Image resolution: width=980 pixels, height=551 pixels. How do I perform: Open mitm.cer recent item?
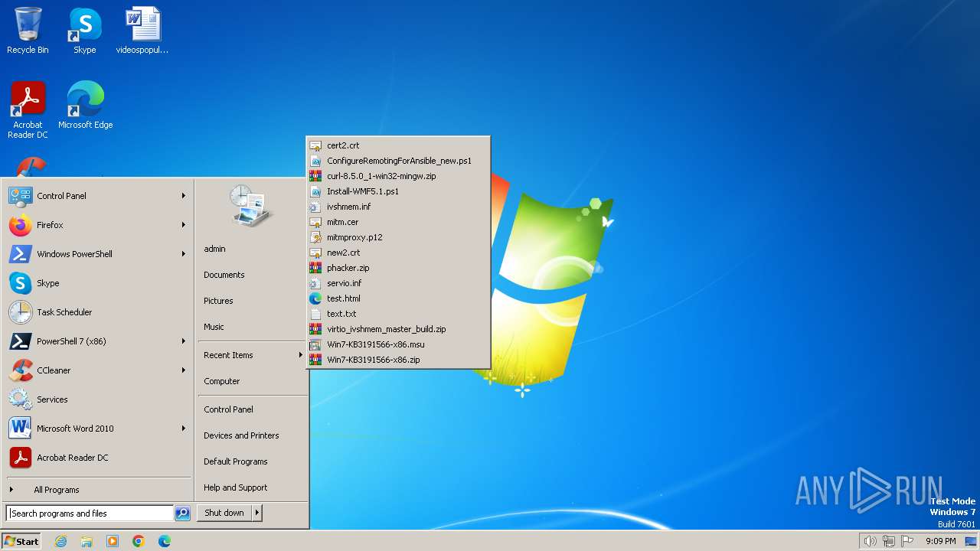click(397, 222)
